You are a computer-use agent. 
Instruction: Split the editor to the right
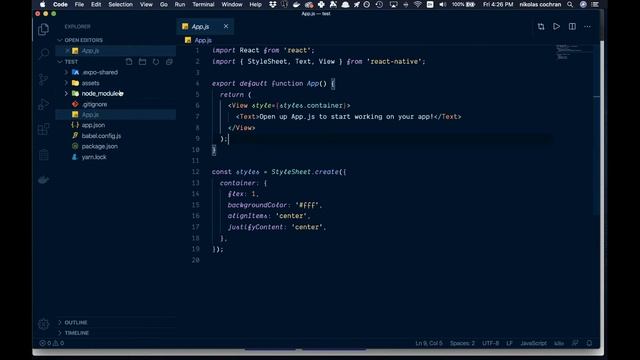[x=572, y=27]
